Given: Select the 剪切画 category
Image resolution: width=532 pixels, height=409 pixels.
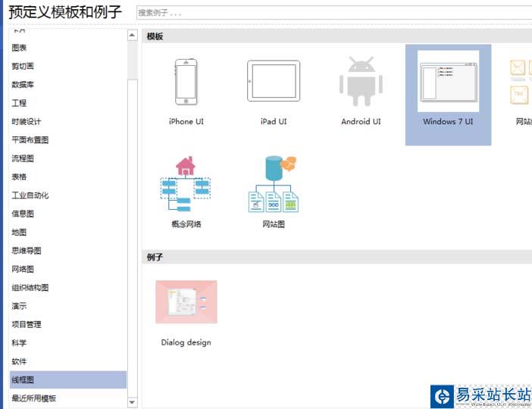Looking at the screenshot, I should (x=68, y=66).
